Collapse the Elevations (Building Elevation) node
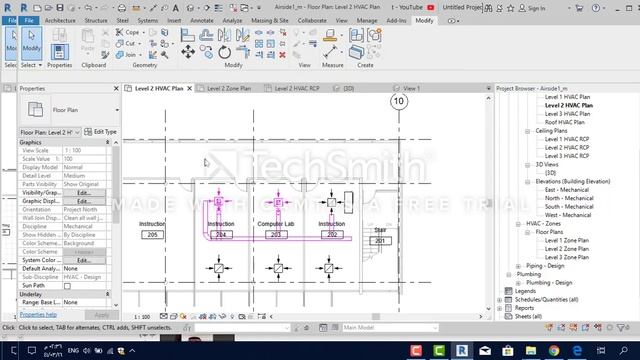 (527, 182)
